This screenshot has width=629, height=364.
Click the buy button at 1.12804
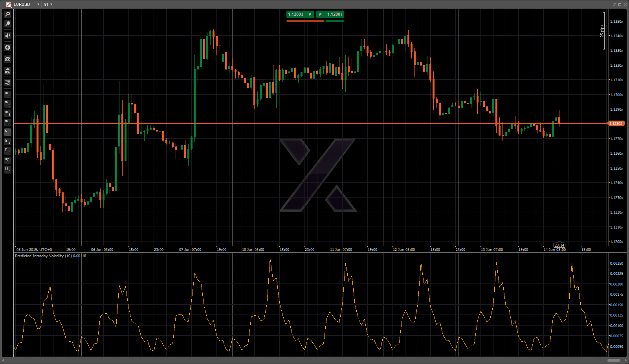[330, 15]
